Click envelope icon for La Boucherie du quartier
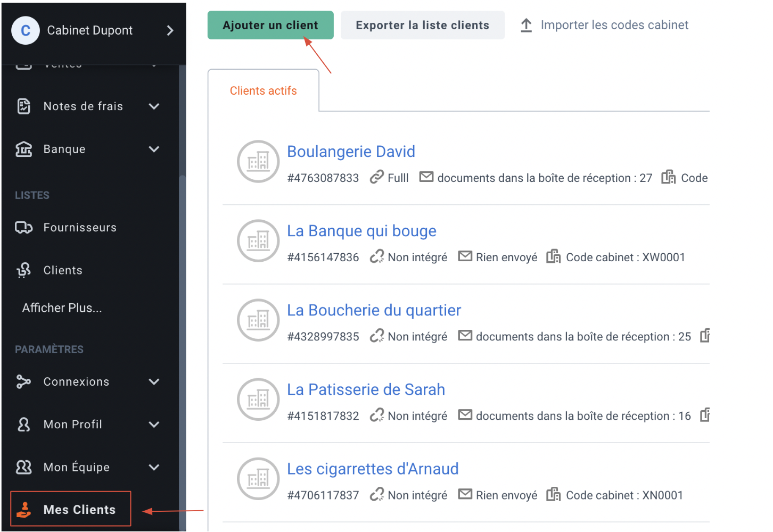Screen dimensions: 773x532 [465, 336]
